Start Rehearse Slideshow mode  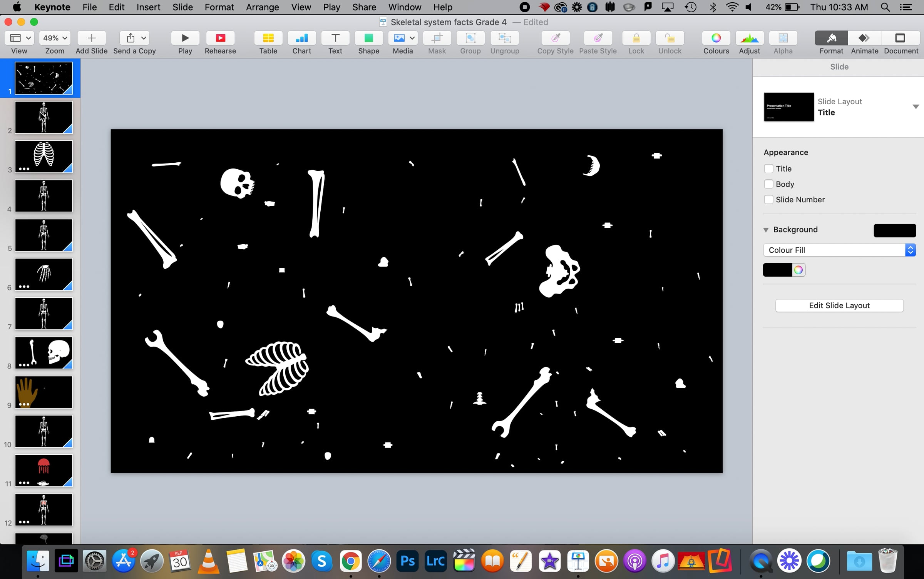pos(220,38)
